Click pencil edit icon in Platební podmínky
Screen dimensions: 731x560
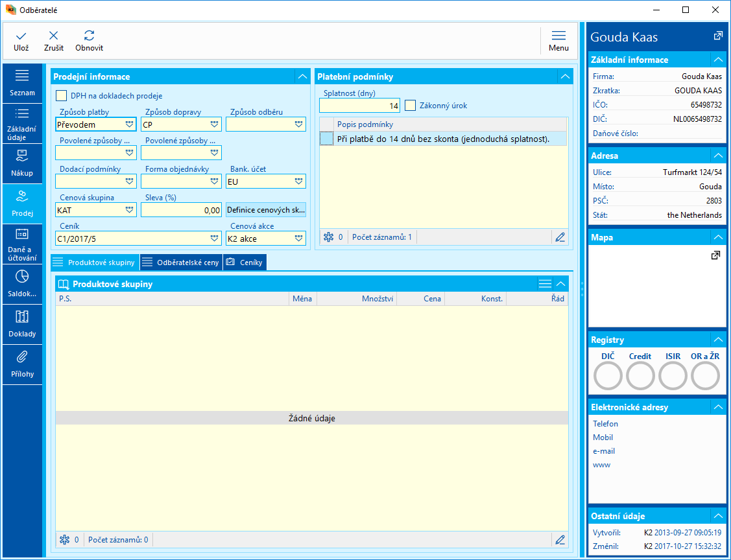tap(560, 237)
